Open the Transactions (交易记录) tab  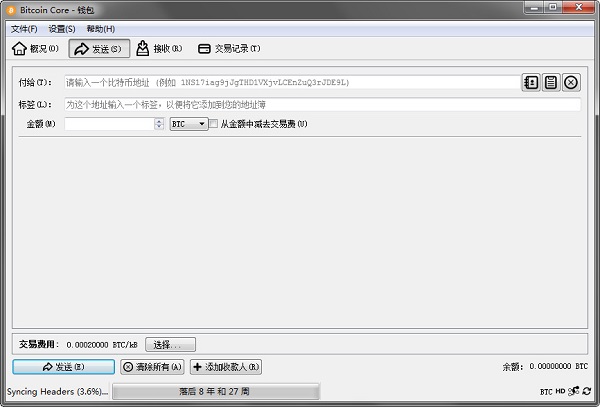point(229,49)
